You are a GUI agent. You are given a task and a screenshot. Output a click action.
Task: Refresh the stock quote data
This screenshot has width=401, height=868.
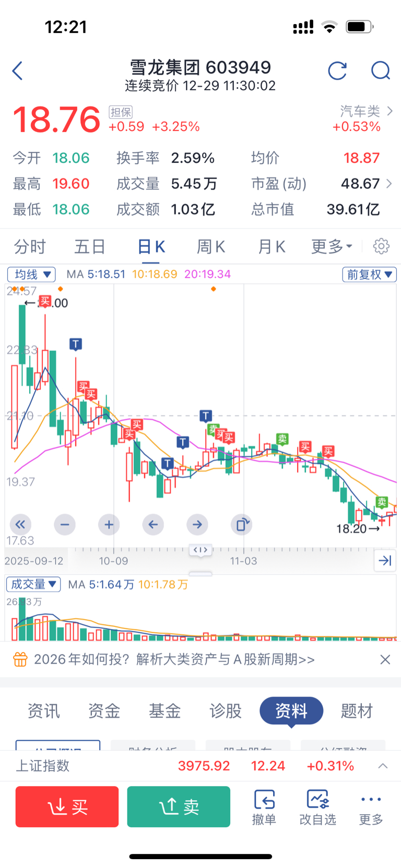(x=337, y=70)
